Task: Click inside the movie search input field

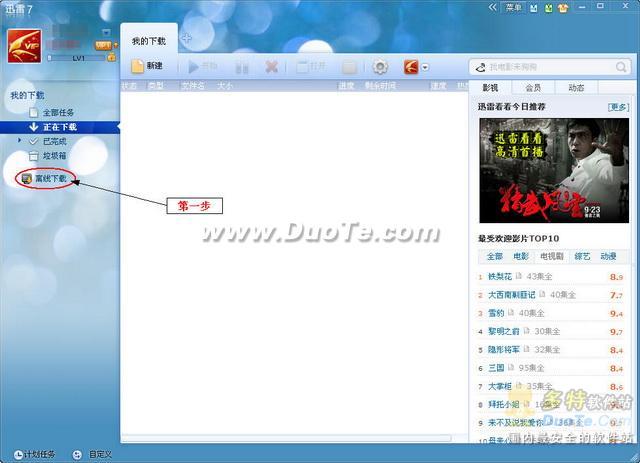Action: (549, 67)
